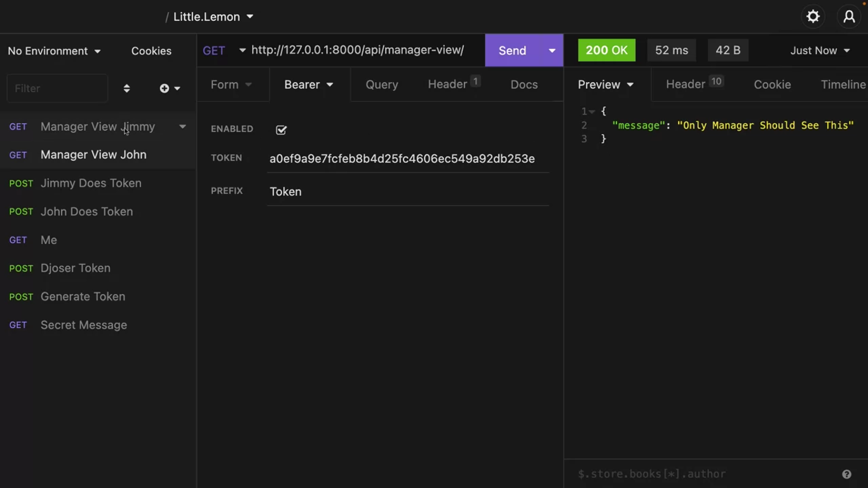Open the Docs tab

click(524, 85)
